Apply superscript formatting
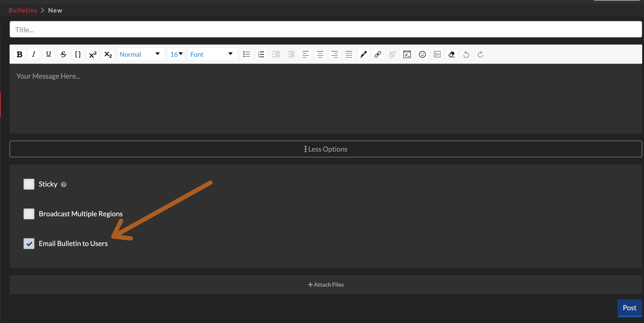Screen dimensions: 644x323 92,54
